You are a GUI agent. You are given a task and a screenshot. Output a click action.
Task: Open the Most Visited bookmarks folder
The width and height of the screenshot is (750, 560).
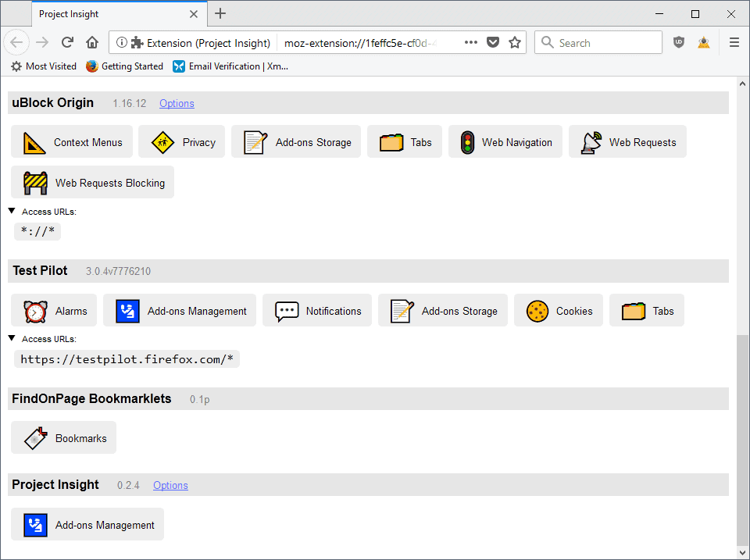[x=44, y=66]
